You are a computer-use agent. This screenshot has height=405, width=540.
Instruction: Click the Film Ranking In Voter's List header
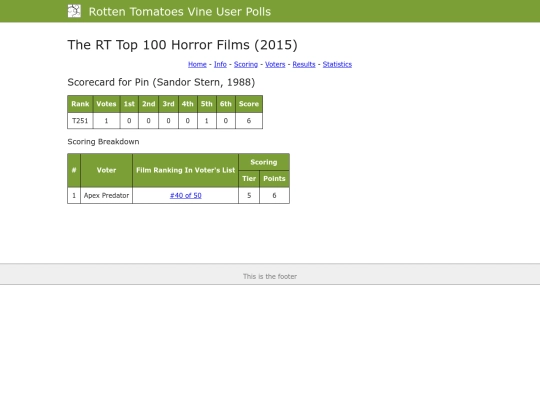click(186, 170)
